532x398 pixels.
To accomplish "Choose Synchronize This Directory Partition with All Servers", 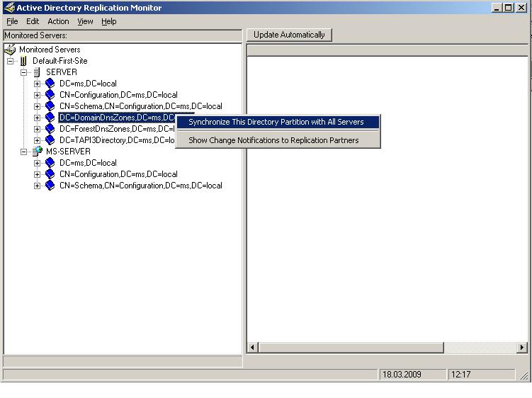I will click(x=278, y=122).
